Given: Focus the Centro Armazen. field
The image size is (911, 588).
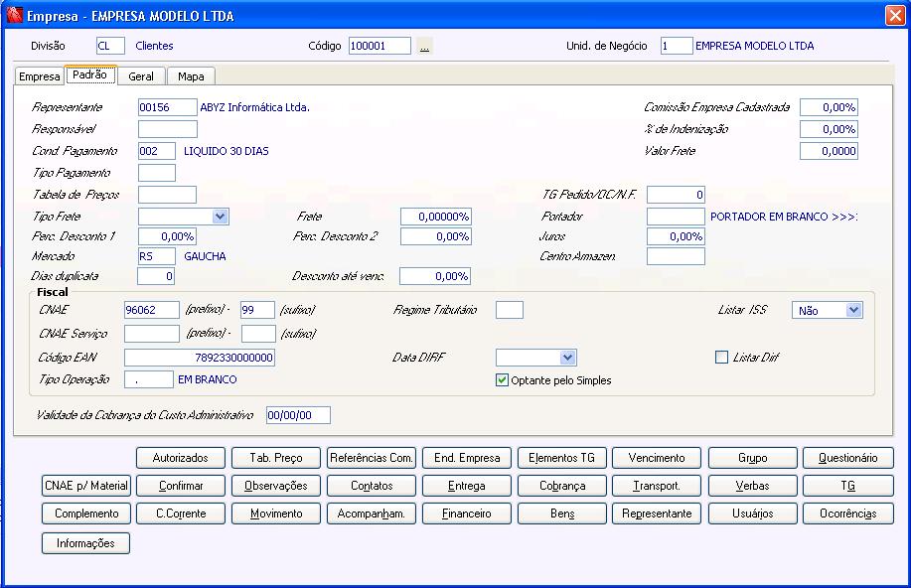Looking at the screenshot, I should click(676, 256).
